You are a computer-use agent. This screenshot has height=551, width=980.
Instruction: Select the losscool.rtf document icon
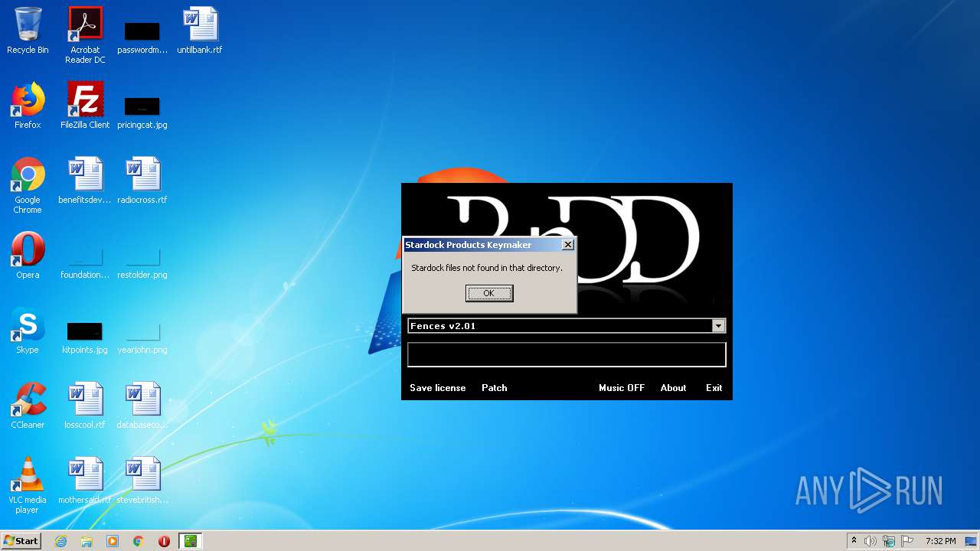(x=85, y=406)
